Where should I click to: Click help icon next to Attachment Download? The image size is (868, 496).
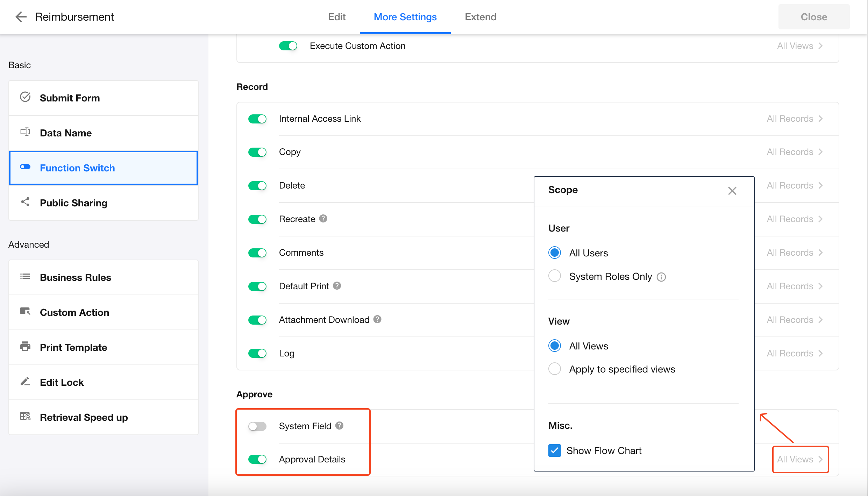(377, 319)
